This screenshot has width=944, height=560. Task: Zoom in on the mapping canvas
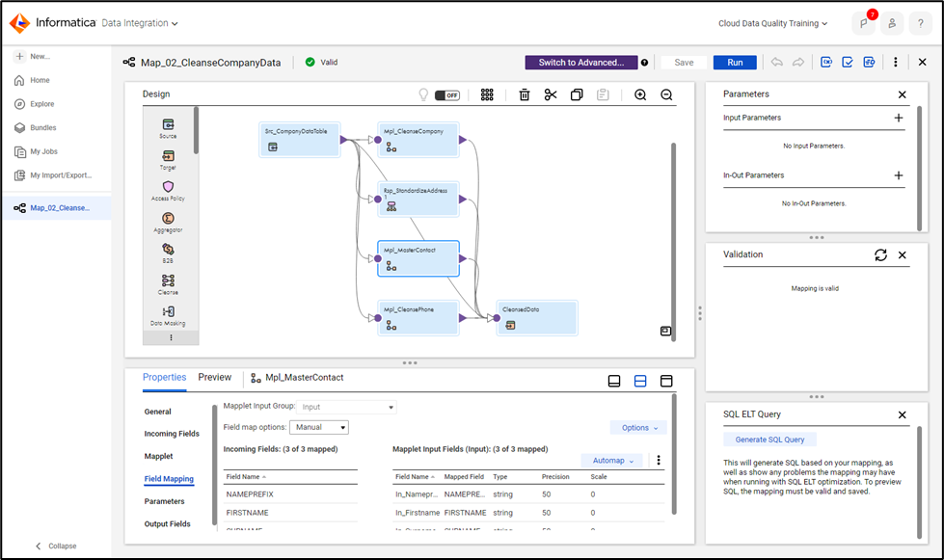(640, 94)
